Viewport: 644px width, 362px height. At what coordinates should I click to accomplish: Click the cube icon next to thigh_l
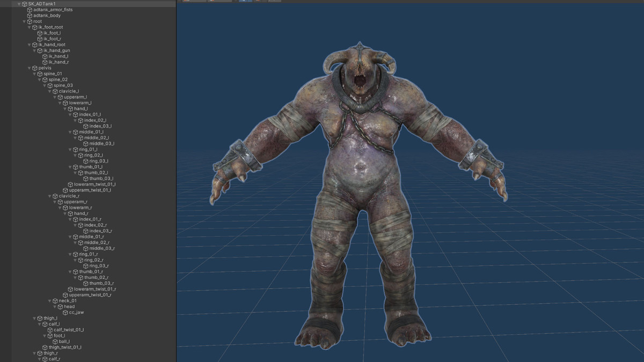[x=40, y=318]
